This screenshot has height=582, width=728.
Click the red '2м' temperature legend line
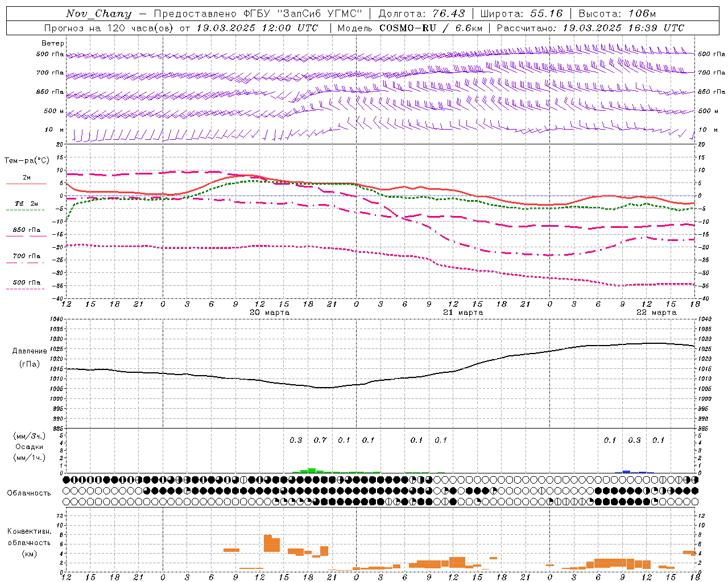click(x=26, y=184)
